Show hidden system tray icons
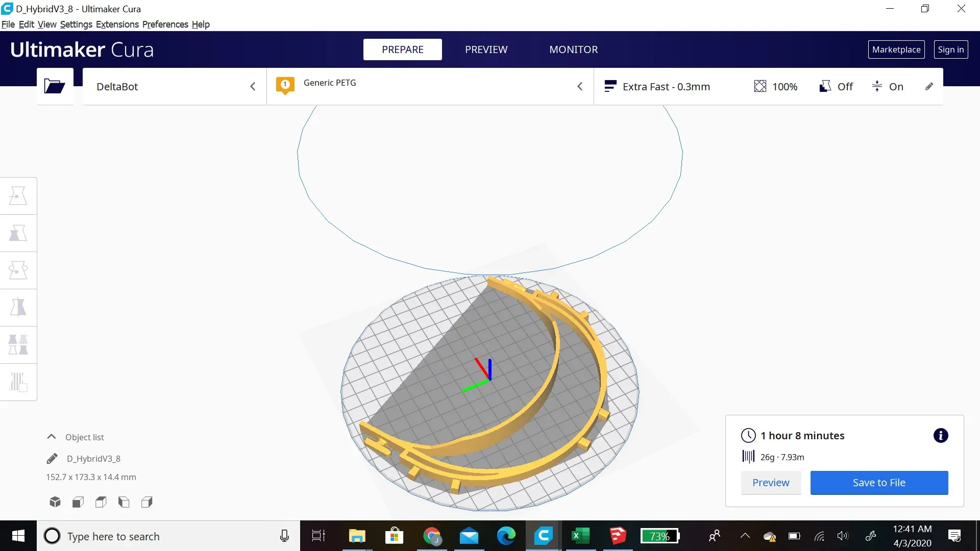Viewport: 980px width, 551px height. tap(745, 536)
